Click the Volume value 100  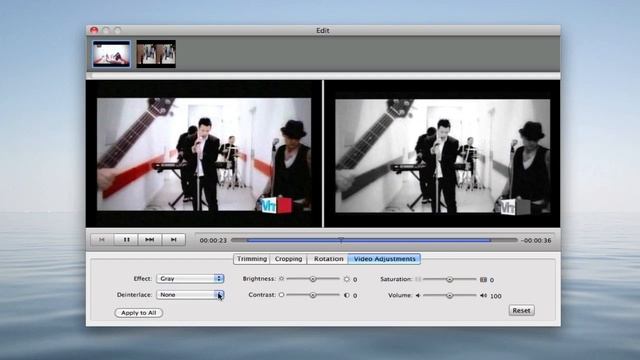pyautogui.click(x=496, y=296)
